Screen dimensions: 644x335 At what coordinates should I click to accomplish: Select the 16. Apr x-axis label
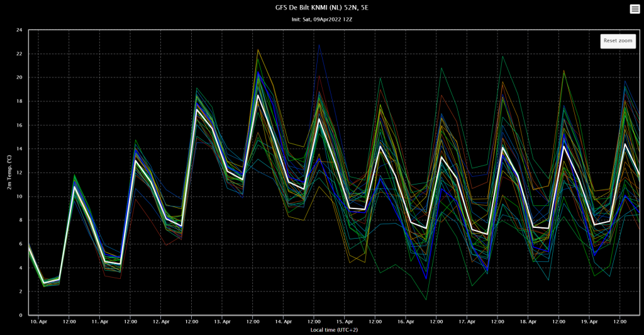click(x=406, y=322)
